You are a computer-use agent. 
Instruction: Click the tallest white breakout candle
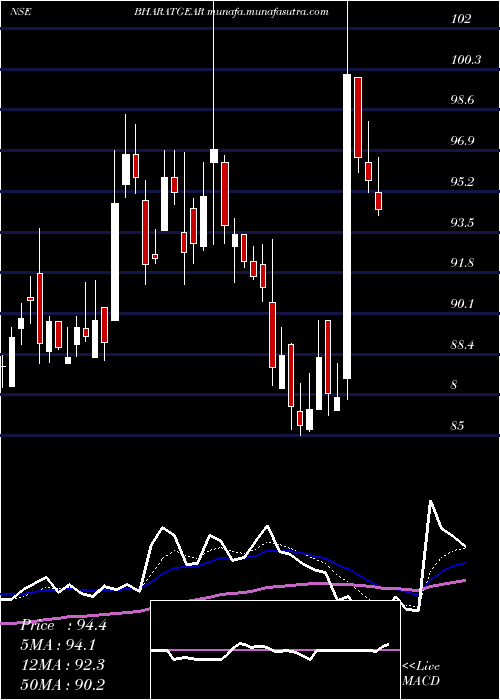click(x=347, y=226)
